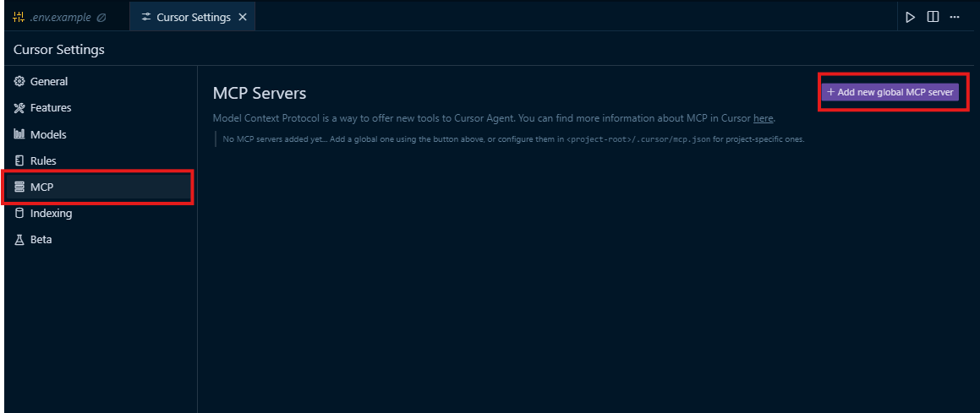Click the Indexing database icon
The image size is (980, 413).
[19, 214]
